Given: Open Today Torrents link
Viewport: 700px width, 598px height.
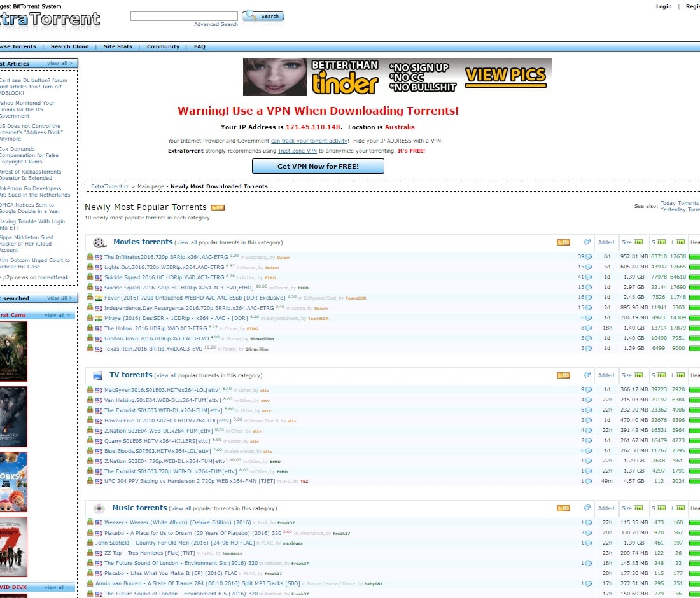Looking at the screenshot, I should 680,203.
